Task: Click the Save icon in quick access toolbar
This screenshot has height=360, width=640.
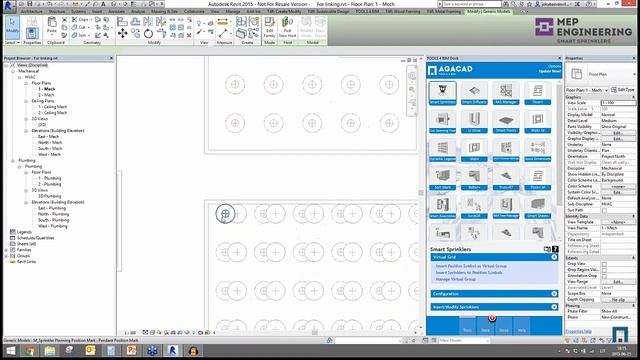Action: tap(29, 4)
